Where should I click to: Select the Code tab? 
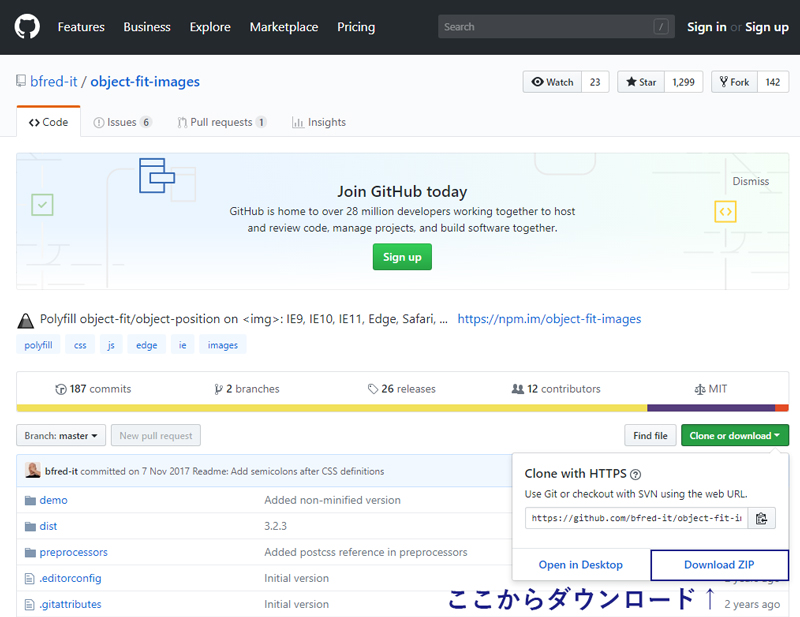[x=48, y=122]
